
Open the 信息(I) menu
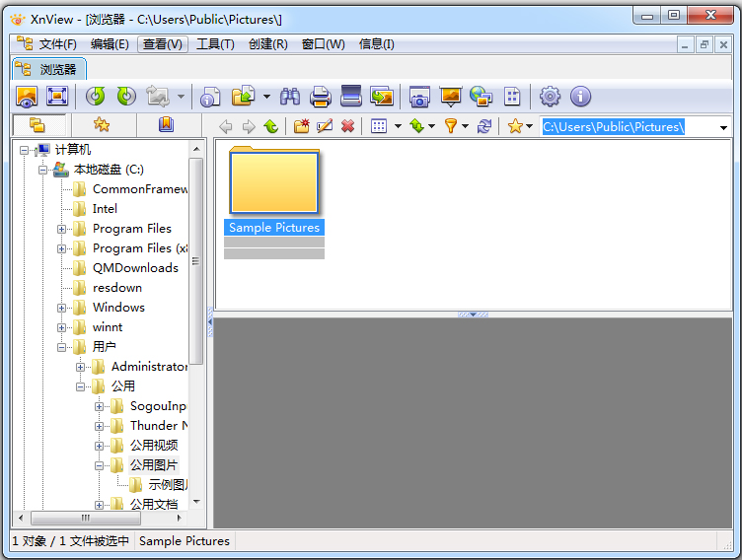[x=377, y=44]
